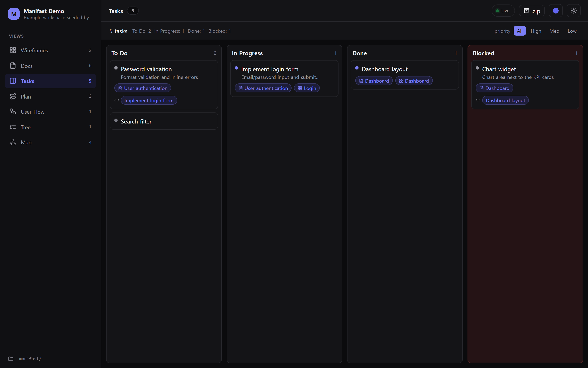Image resolution: width=588 pixels, height=368 pixels.
Task: Open the Chart widget task title
Action: pos(499,69)
